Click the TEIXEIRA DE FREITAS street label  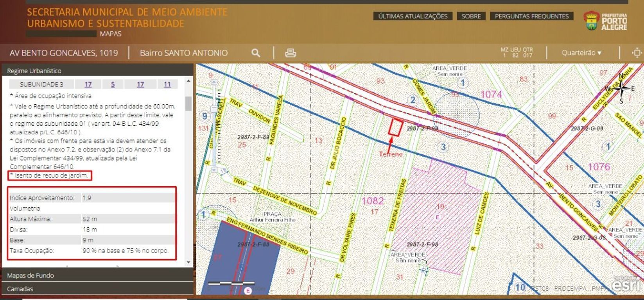pyautogui.click(x=397, y=206)
